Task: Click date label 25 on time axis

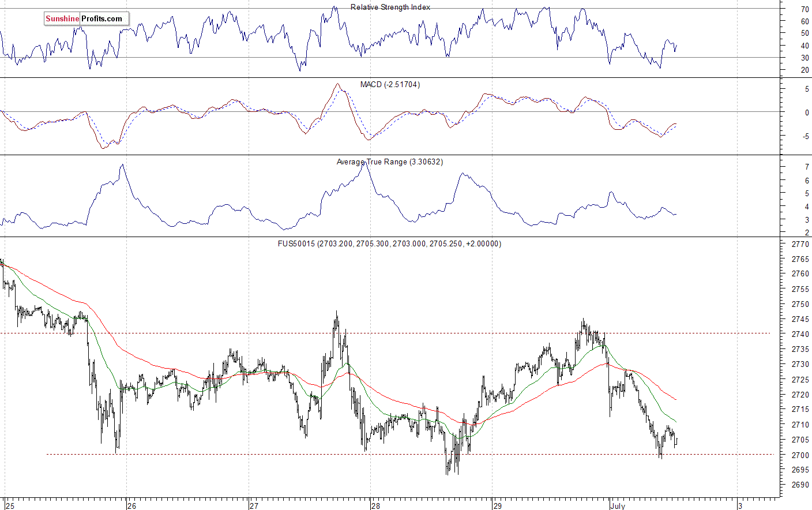Action: (10, 506)
